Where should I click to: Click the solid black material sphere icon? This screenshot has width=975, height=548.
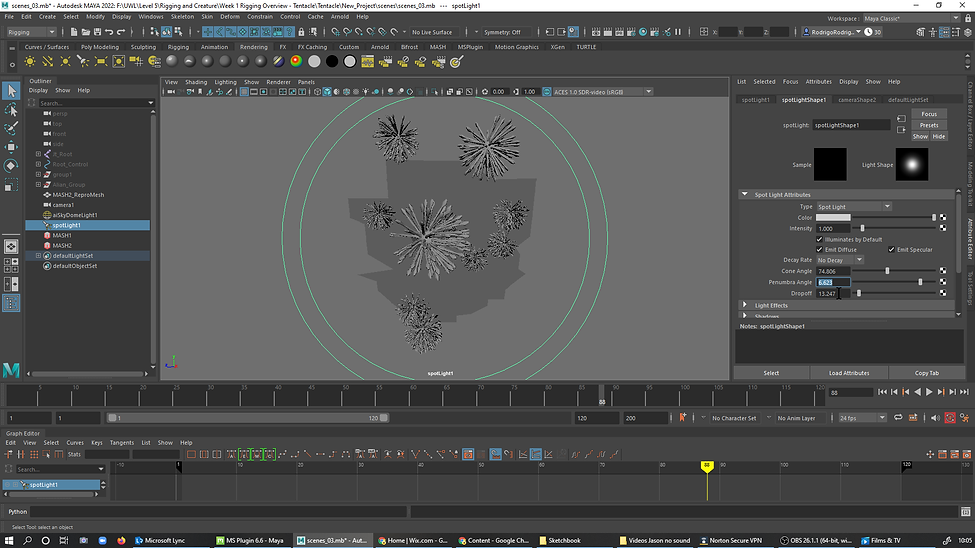tap(332, 61)
